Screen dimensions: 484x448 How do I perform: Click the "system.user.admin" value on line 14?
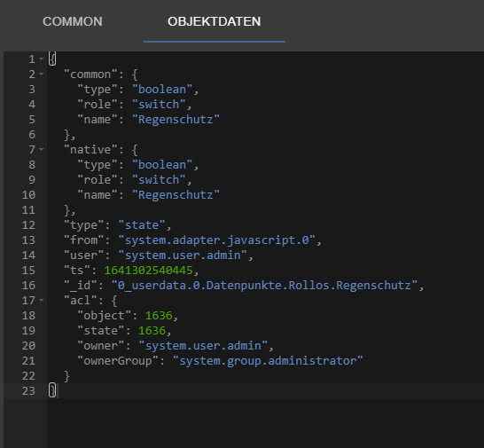pos(183,255)
